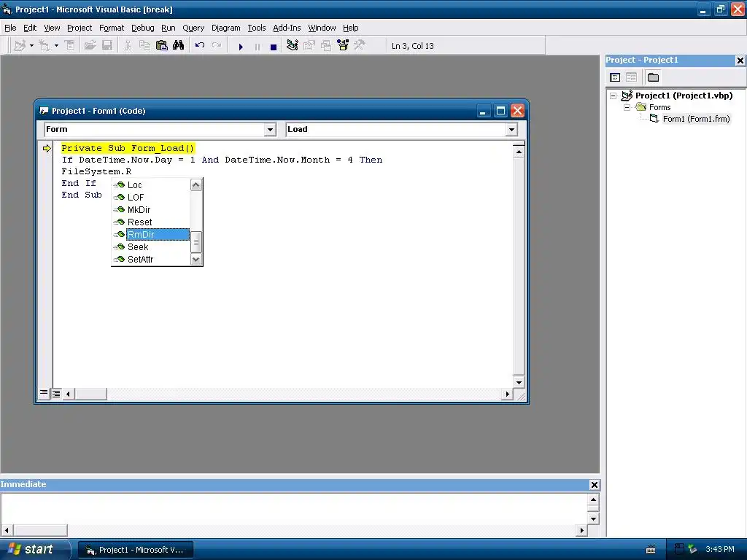
Task: Open the Edit menu
Action: coord(30,28)
